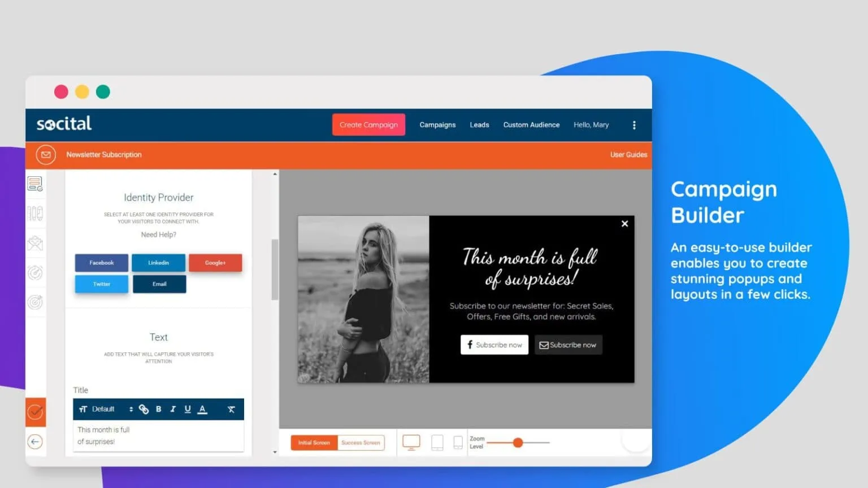This screenshot has width=868, height=488.
Task: Open the Hello, Mary account menu
Action: tap(591, 125)
